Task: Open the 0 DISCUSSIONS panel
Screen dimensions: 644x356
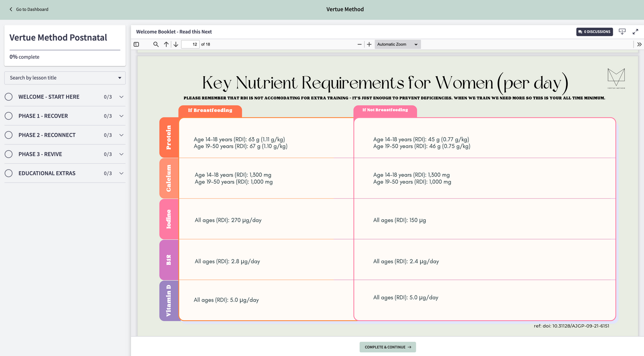Action: point(594,31)
